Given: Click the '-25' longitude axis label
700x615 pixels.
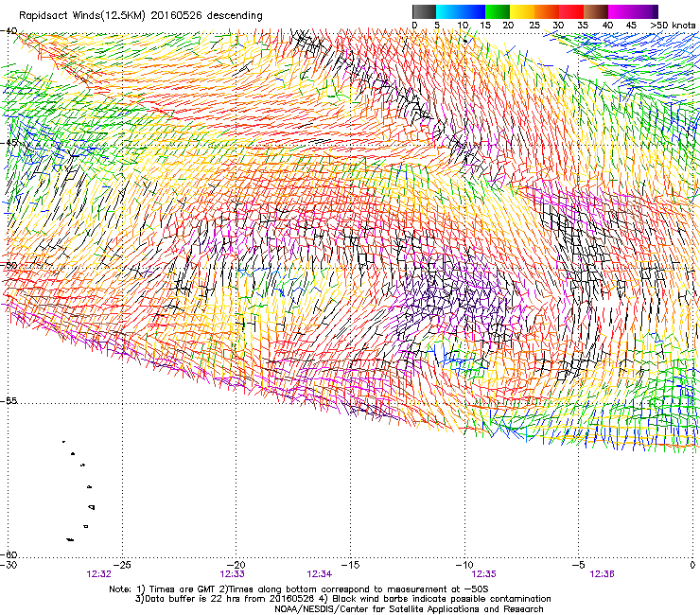Looking at the screenshot, I should click(x=122, y=565).
